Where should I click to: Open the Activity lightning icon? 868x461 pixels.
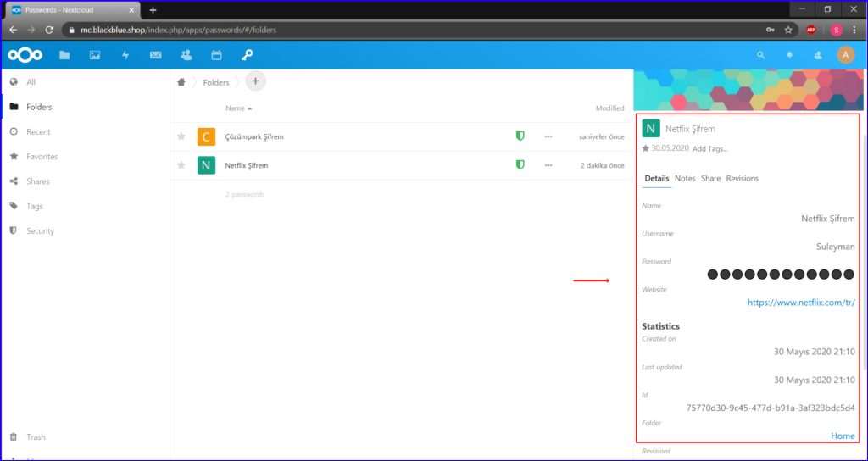click(x=125, y=55)
